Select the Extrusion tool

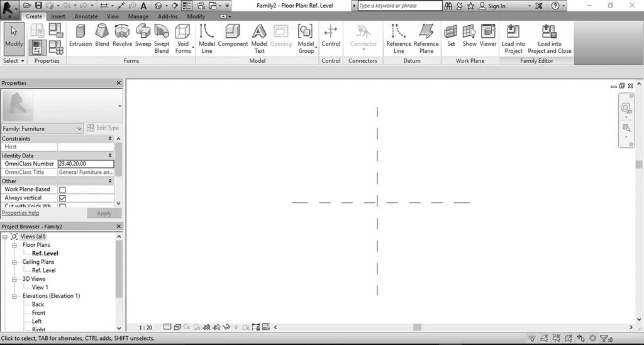pos(80,36)
